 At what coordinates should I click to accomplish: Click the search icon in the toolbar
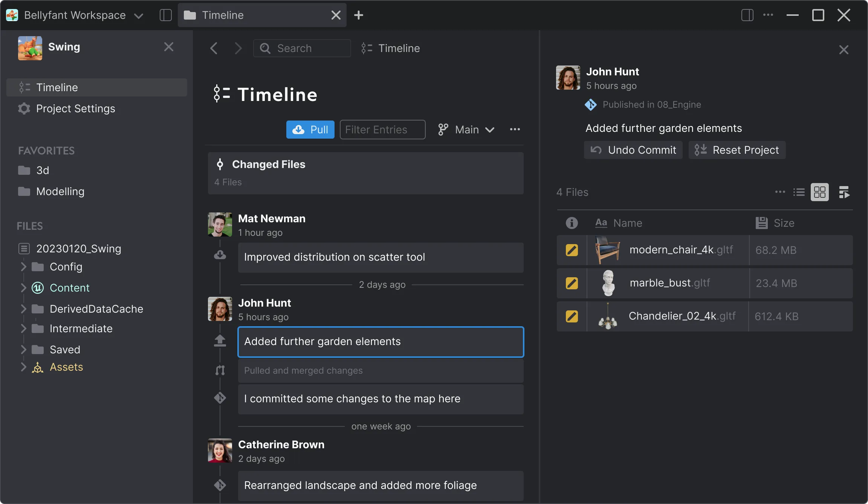pos(266,48)
